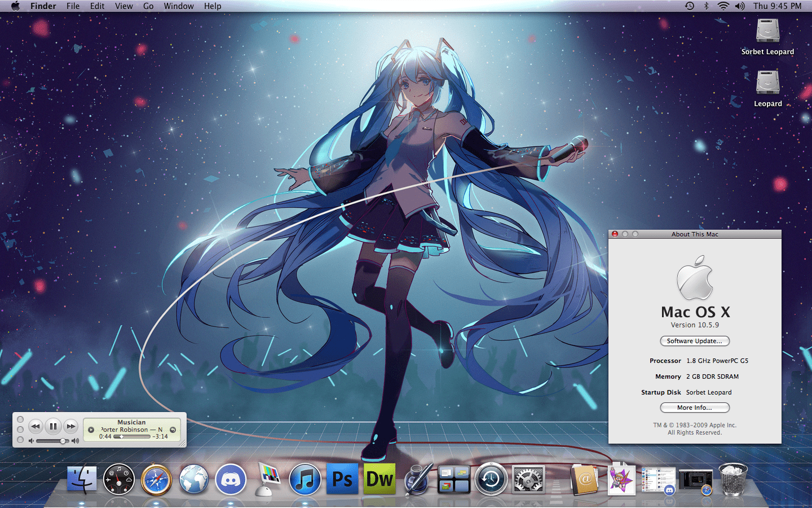Launch Photoshop from the Dock
Viewport: 812px width, 508px height.
pyautogui.click(x=342, y=479)
